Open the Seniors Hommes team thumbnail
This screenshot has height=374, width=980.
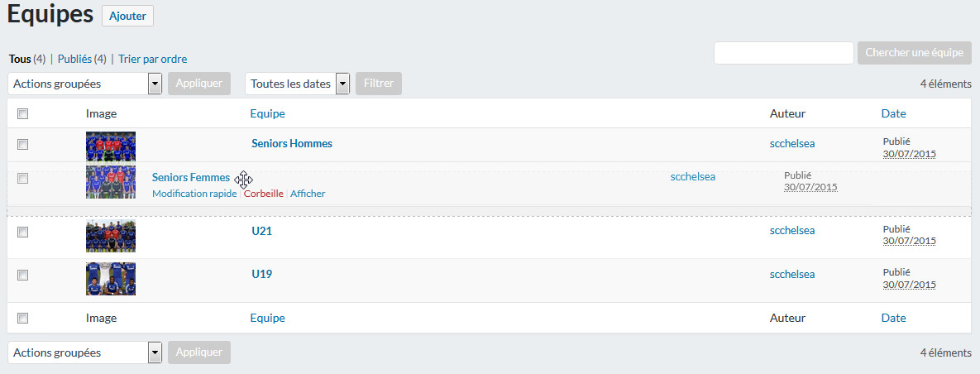(x=111, y=147)
